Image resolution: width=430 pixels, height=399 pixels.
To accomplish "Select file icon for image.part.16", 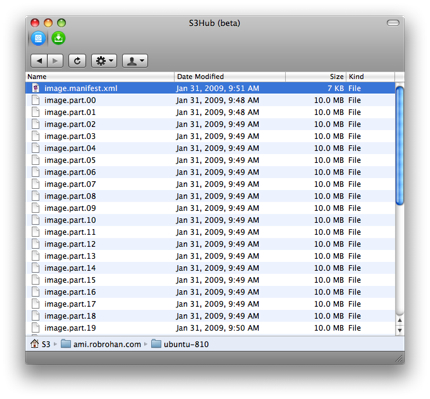I will (36, 292).
